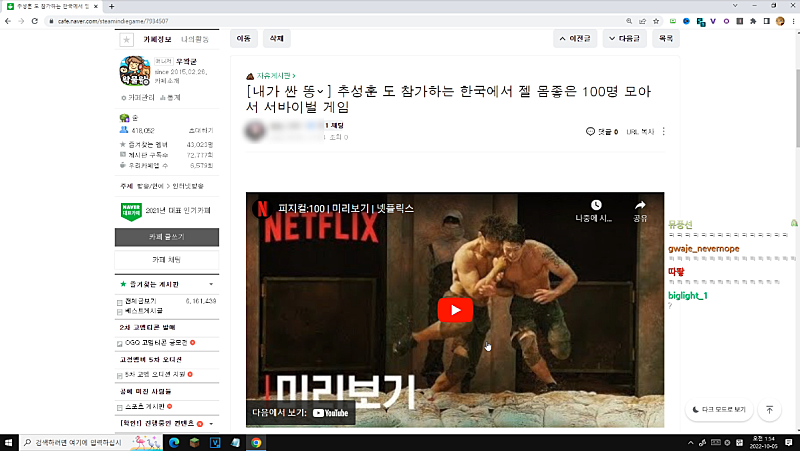This screenshot has height=451, width=800.
Task: Click the 카페 채팅 button
Action: coord(167,260)
